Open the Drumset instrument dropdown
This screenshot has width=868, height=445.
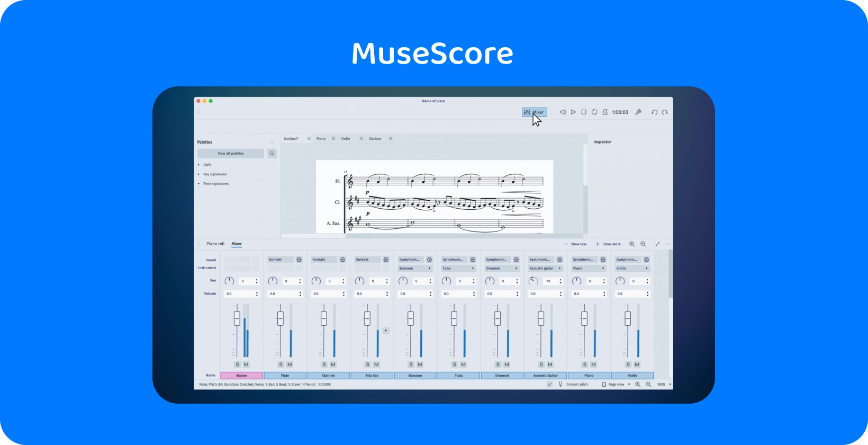tap(502, 269)
